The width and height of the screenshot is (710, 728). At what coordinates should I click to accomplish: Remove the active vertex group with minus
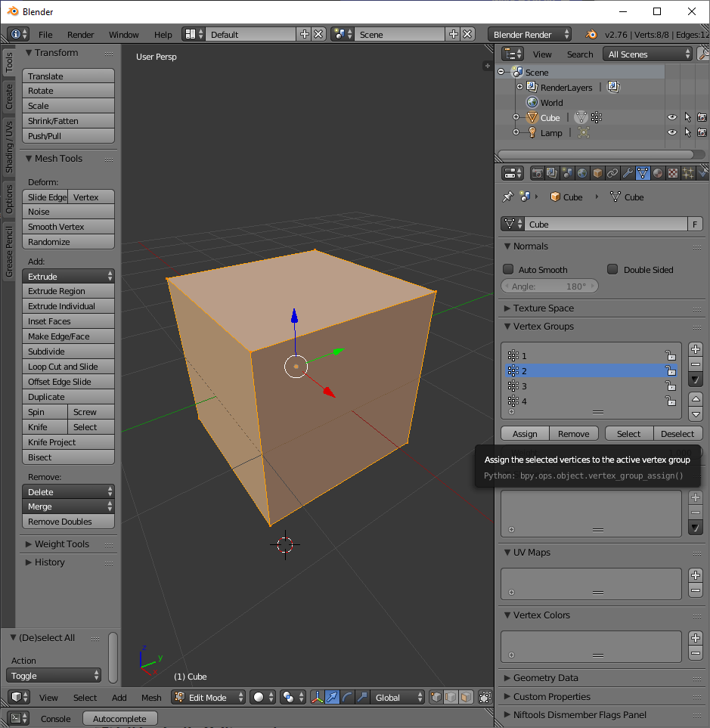click(696, 364)
